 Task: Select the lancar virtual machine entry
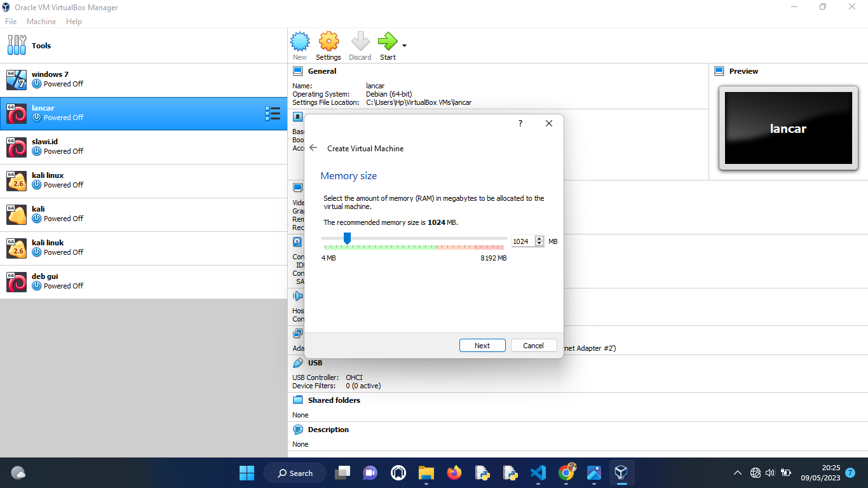[144, 114]
